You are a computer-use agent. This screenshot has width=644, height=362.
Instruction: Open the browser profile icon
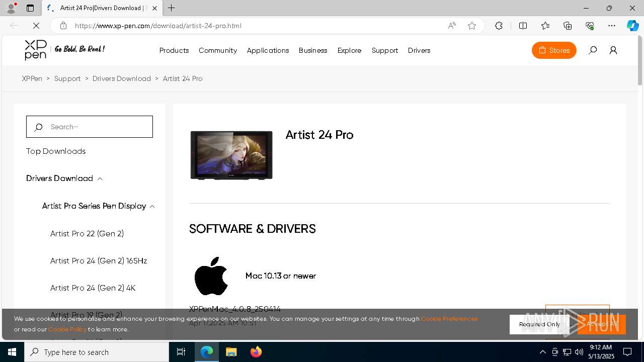coord(11,8)
